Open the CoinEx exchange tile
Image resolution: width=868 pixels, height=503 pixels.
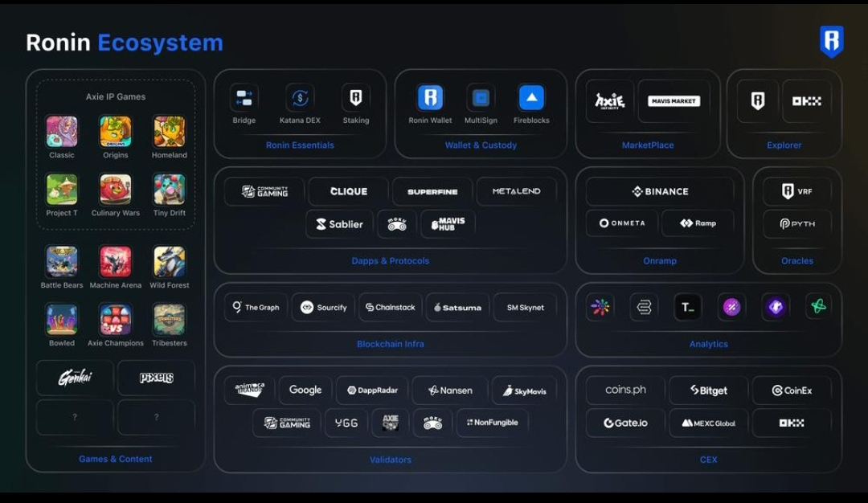[792, 391]
